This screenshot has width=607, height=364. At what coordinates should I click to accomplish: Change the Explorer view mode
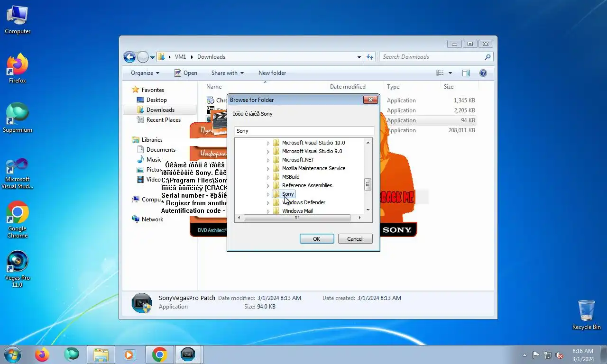point(440,73)
